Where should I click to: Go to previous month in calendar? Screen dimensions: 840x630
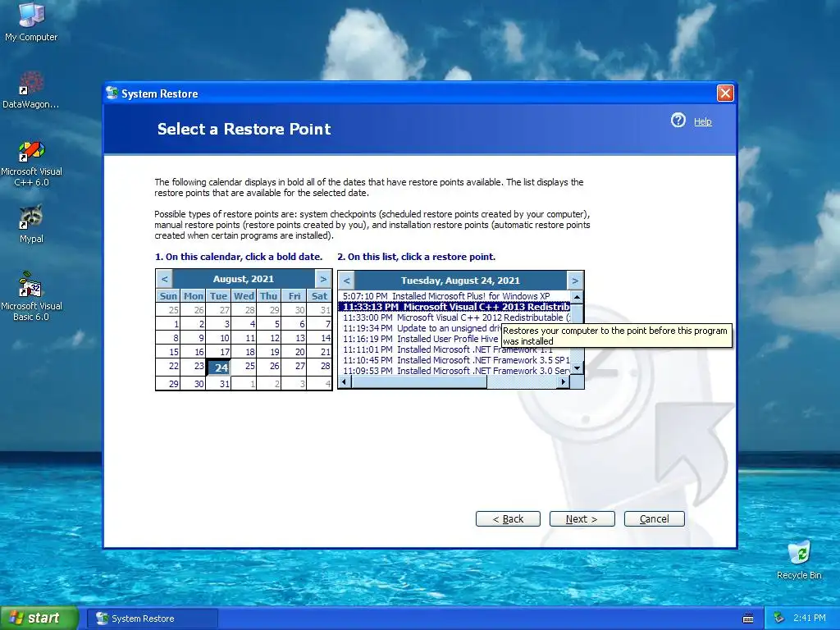tap(164, 279)
